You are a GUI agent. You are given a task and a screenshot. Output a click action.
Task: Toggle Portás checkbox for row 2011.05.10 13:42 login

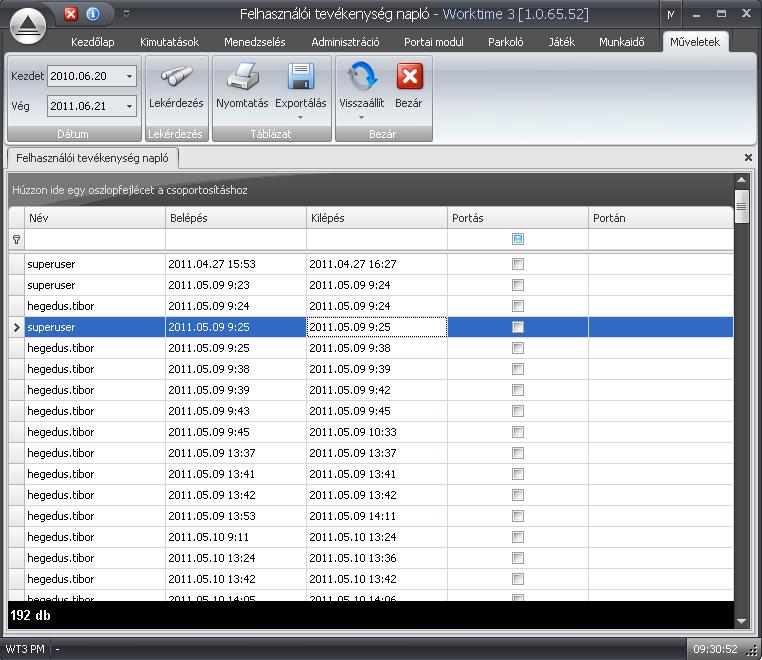tap(518, 579)
